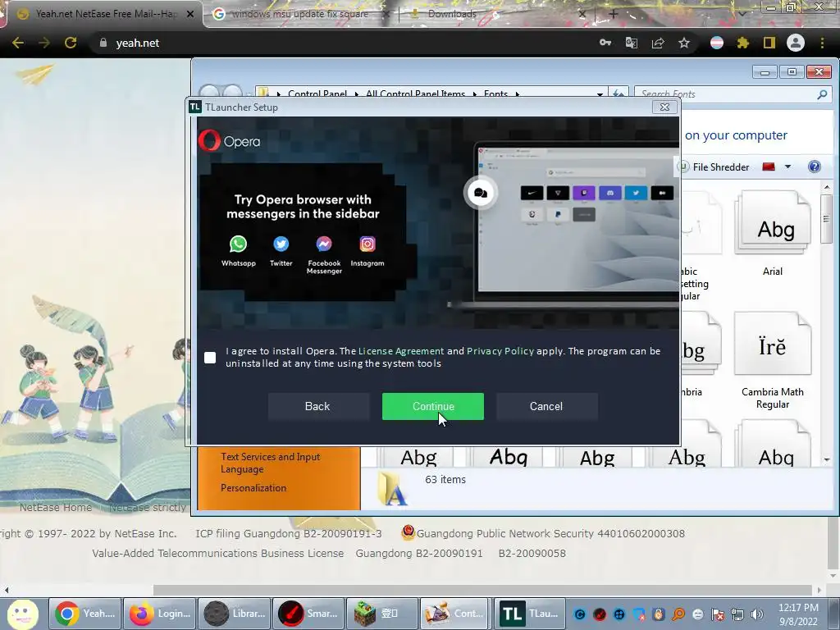This screenshot has height=630, width=840.
Task: Click the Fonts list scroll up arrow
Action: (827, 188)
